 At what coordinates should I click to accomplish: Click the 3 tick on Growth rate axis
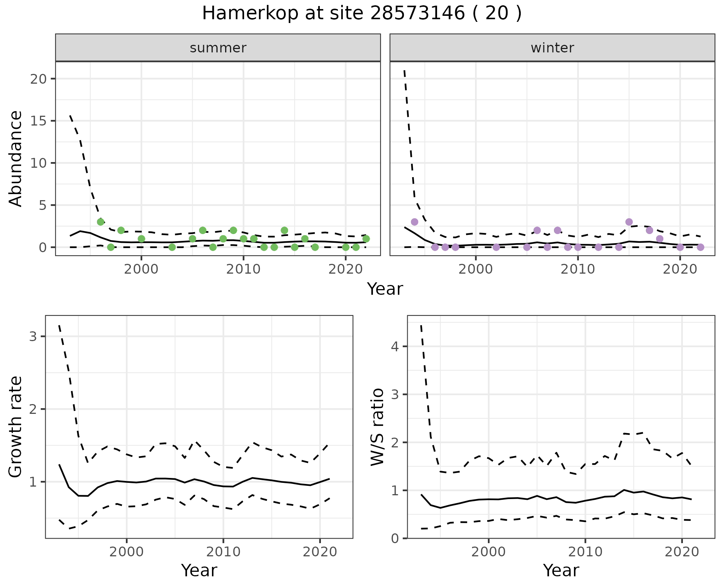(33, 336)
